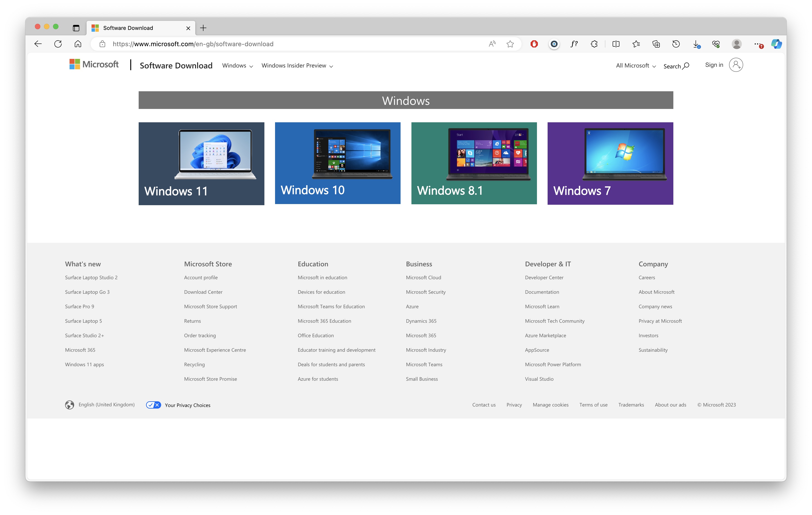The image size is (812, 515).
Task: Open the browser profile avatar
Action: point(737,44)
